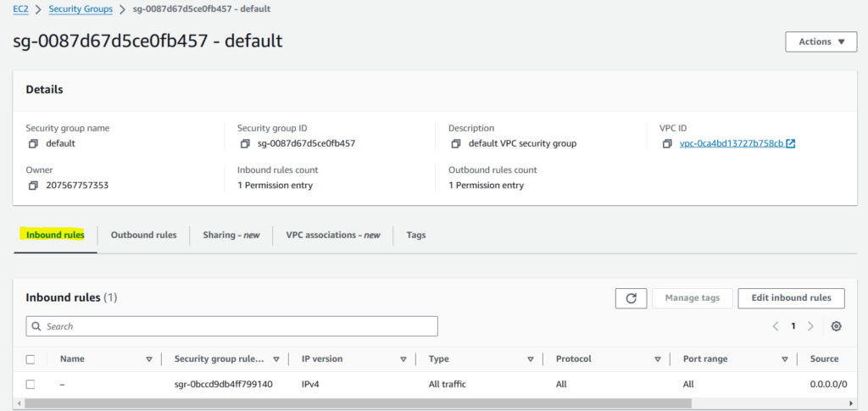Open the Actions dropdown menu
The height and width of the screenshot is (411, 868).
tap(821, 42)
